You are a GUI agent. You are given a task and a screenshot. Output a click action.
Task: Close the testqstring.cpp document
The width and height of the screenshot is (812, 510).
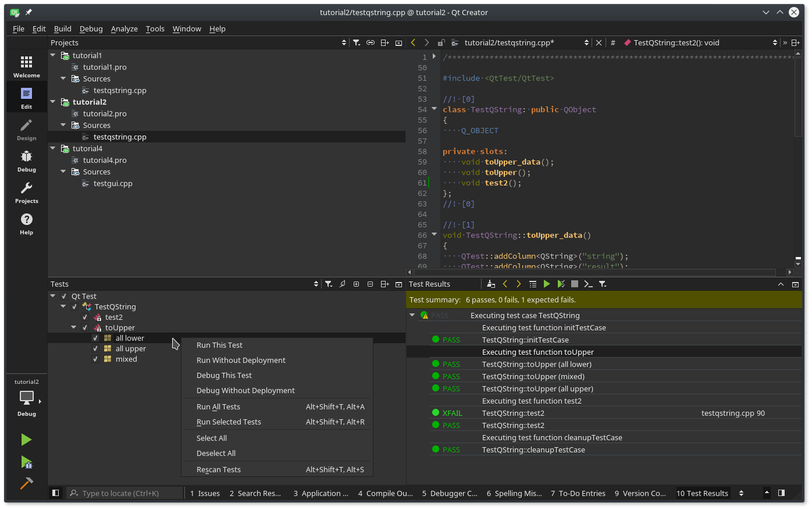[x=599, y=42]
